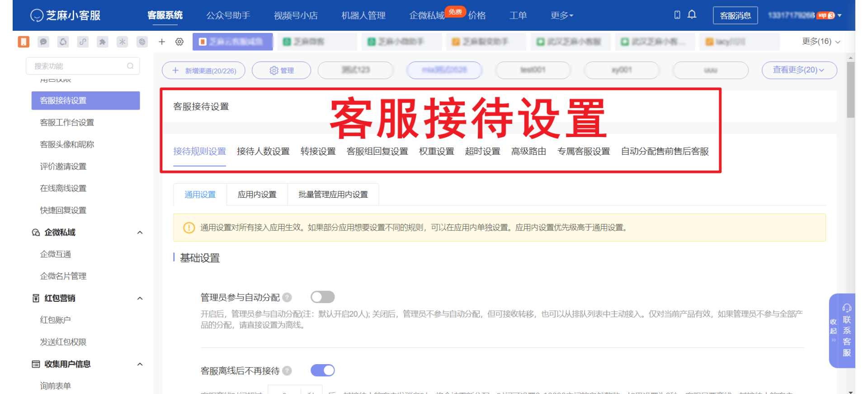
Task: Turn off 客服离线后不再接待 switch
Action: 323,370
